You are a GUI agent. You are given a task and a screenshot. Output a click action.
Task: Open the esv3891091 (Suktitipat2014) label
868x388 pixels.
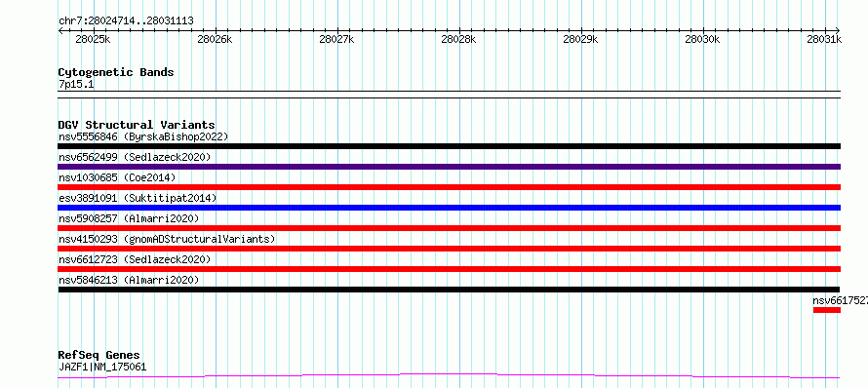click(x=138, y=198)
